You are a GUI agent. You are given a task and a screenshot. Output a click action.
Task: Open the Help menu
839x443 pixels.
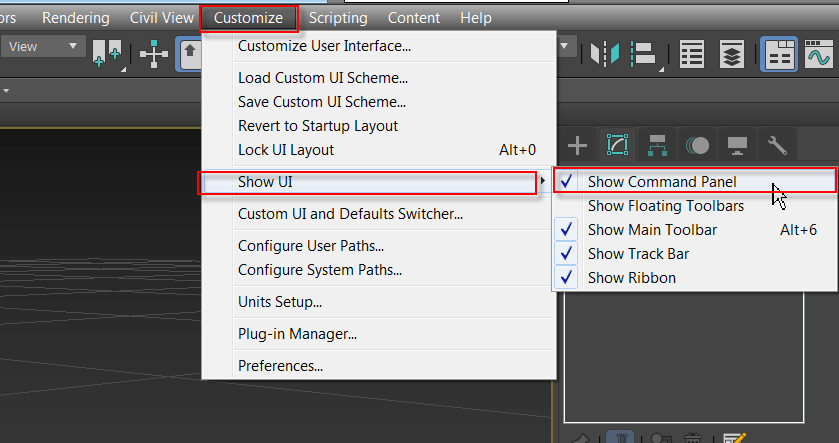coord(476,18)
